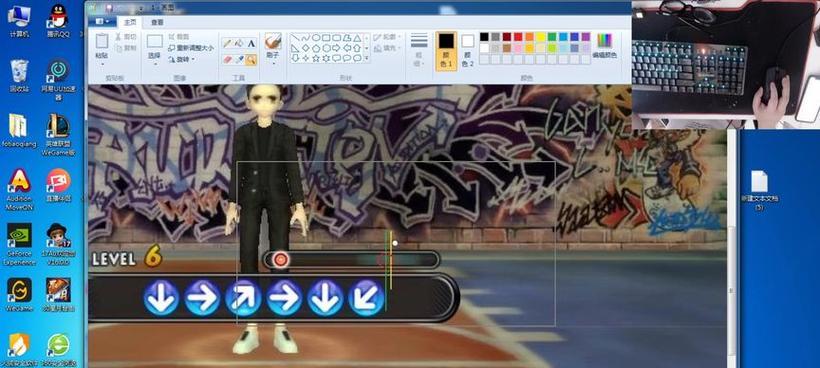Expand the shapes gallery list
This screenshot has width=820, height=368.
click(366, 58)
